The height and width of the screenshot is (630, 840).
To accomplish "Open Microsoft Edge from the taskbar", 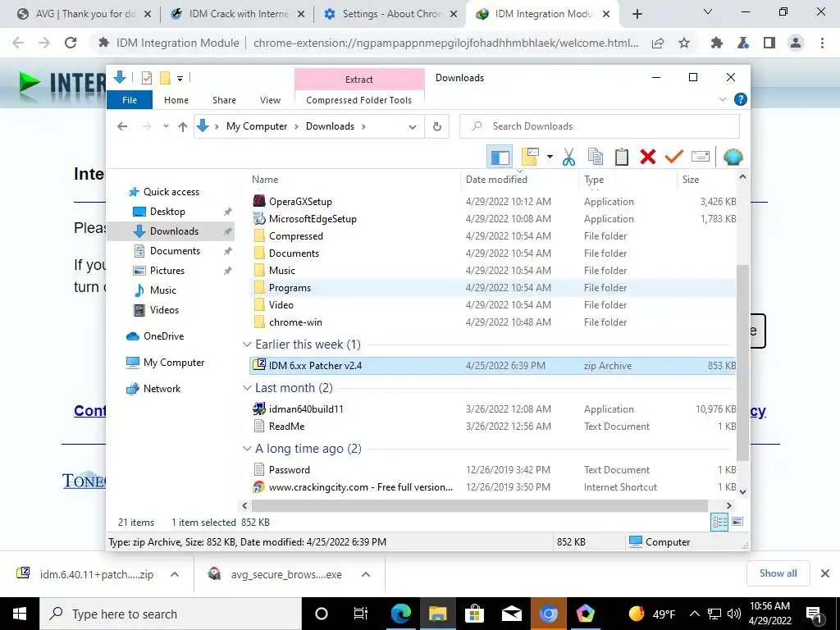I will point(400,614).
